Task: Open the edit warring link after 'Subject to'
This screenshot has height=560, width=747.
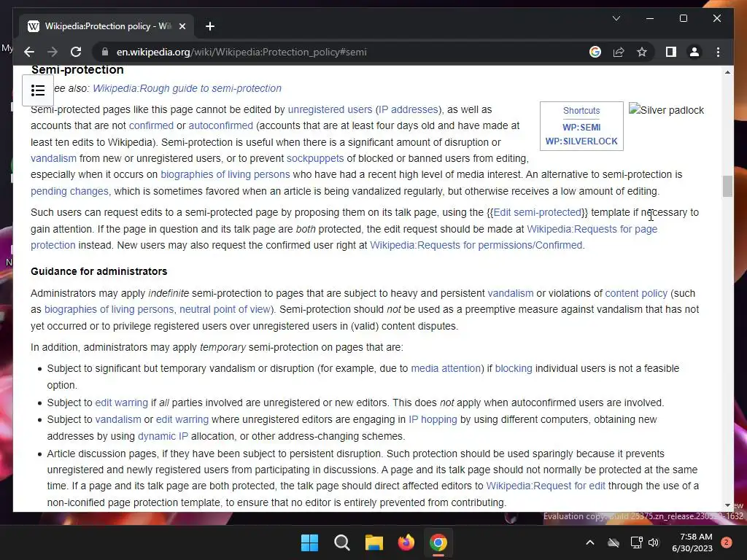Action: pyautogui.click(x=122, y=402)
